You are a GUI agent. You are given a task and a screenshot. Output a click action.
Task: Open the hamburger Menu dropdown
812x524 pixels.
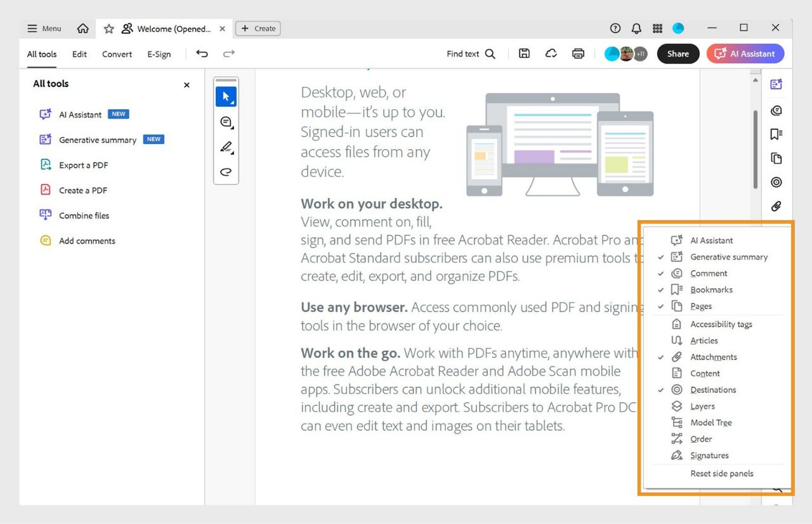(44, 28)
